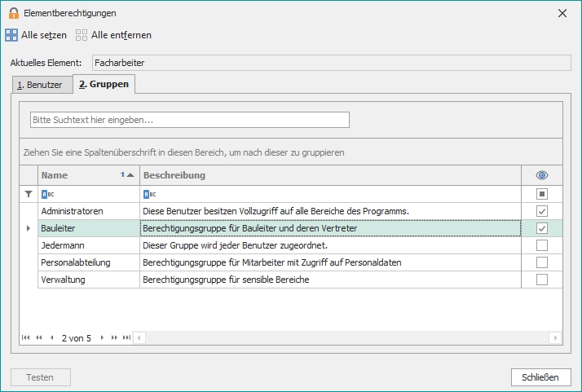582x392 pixels.
Task: Click the Alle entfernen icon
Action: point(82,35)
